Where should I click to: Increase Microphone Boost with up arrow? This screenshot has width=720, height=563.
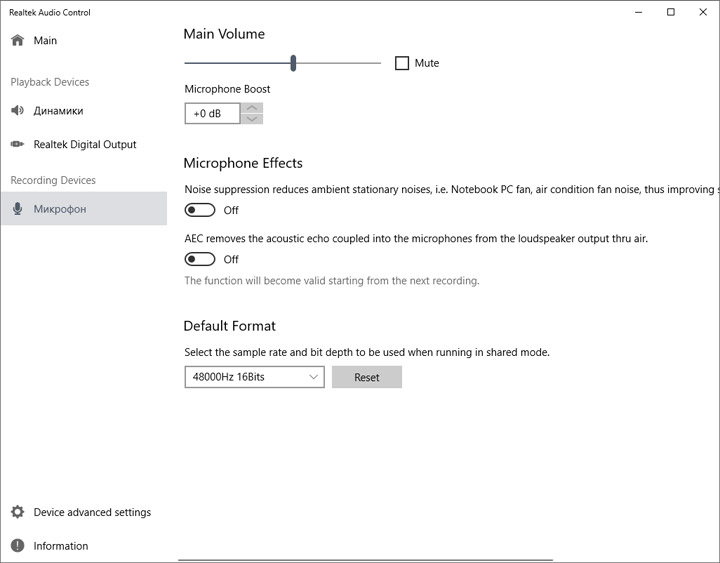[x=252, y=108]
